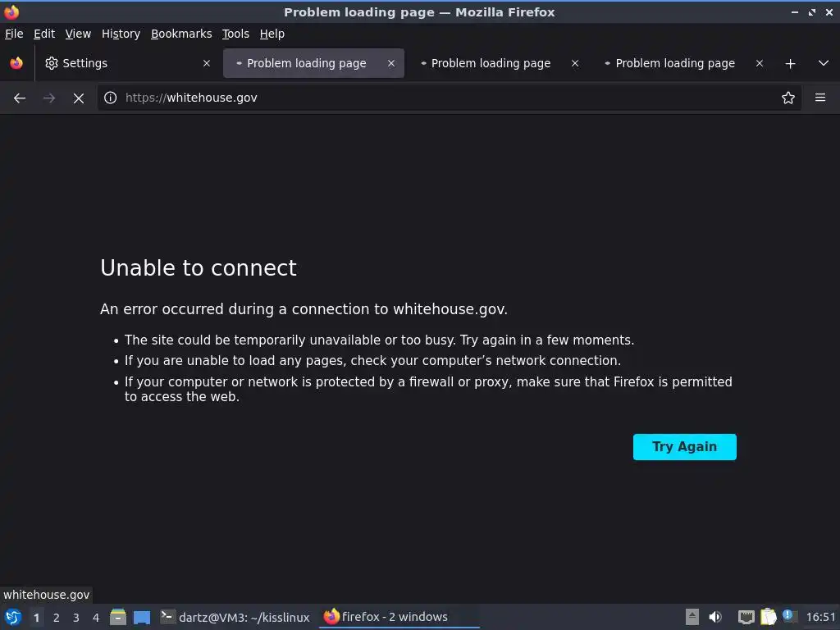Screen dimensions: 840x630
Task: Open the History menu
Action: coord(121,34)
